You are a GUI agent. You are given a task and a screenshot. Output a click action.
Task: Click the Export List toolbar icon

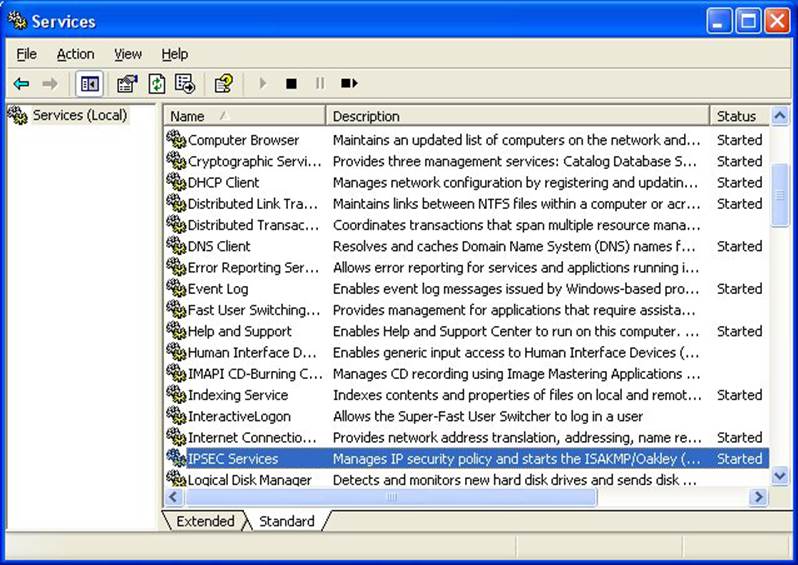coord(185,84)
